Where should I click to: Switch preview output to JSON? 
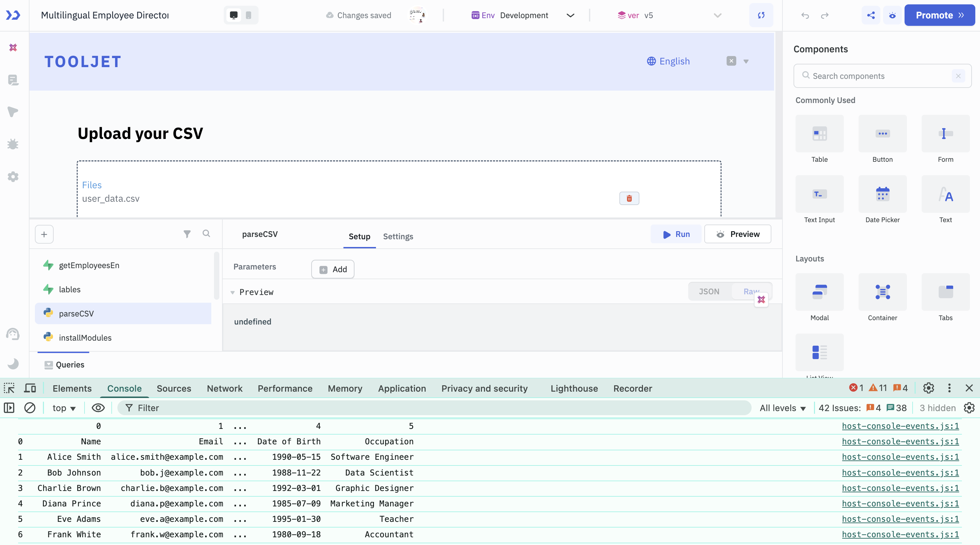coord(709,292)
